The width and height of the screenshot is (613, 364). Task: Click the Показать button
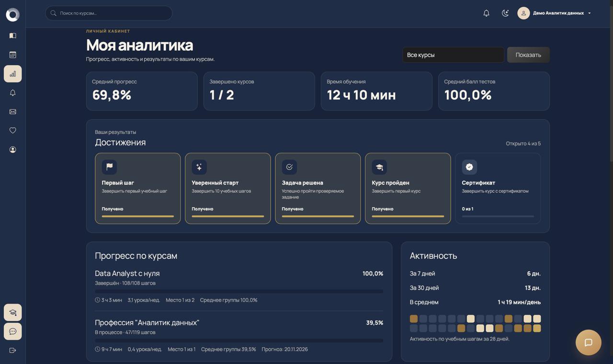(528, 55)
